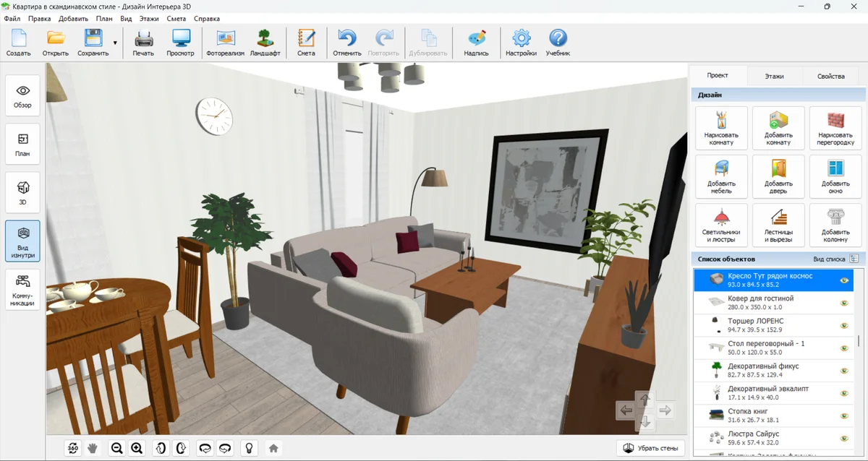Switch to Обзор overview mode in the sidebar
The image size is (868, 461).
[22, 96]
